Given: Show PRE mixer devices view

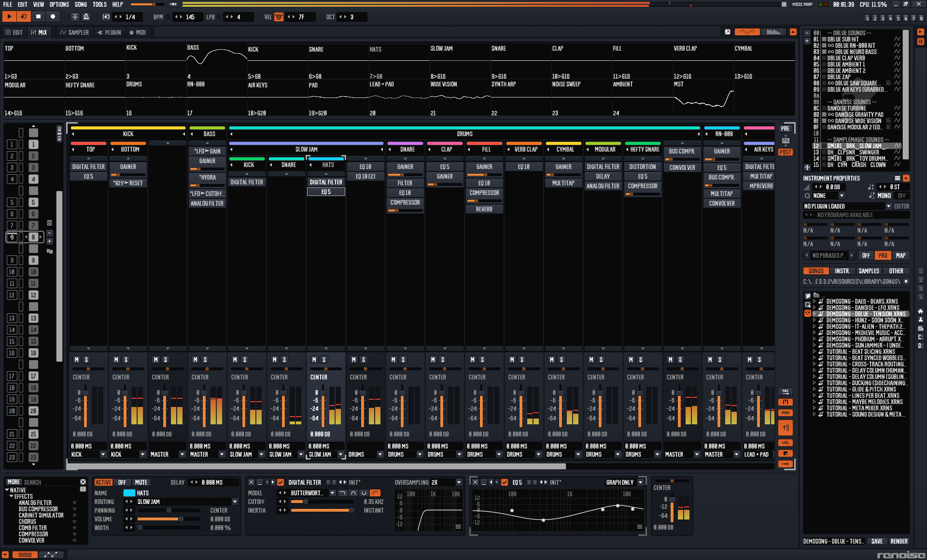Looking at the screenshot, I should coord(786,128).
